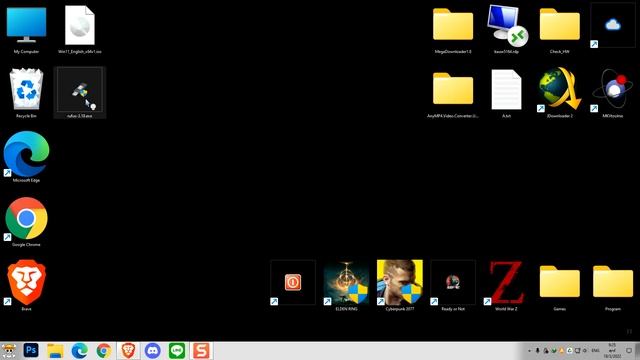
Task: Select the MKVToolNix shortcut icon
Action: point(613,89)
